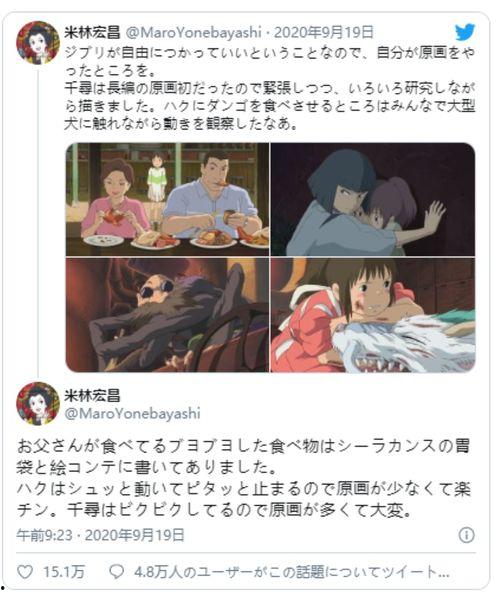
Task: Click the 15.1万 likes count
Action: point(64,572)
